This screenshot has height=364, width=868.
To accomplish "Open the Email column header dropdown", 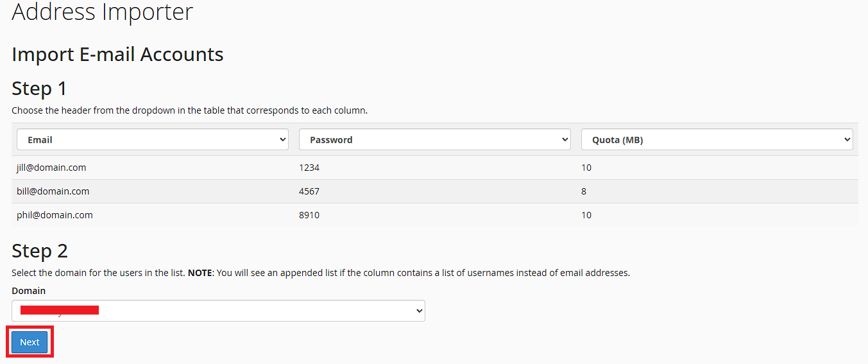I will pos(153,139).
